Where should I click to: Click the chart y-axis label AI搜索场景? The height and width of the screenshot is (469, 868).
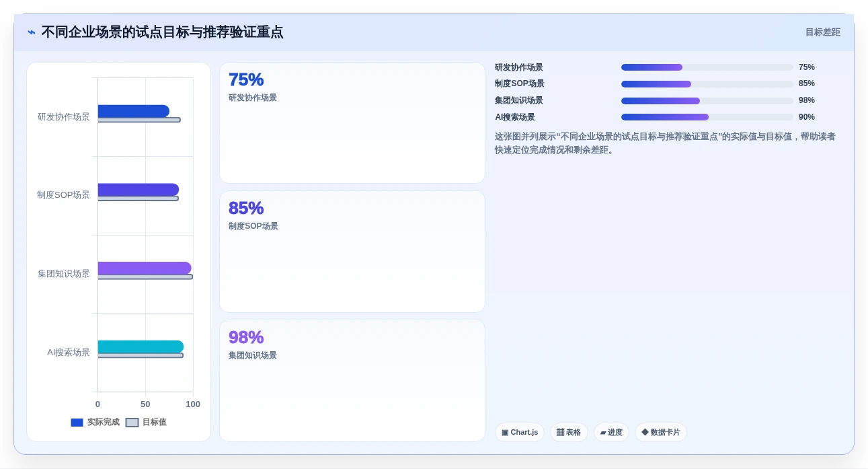pyautogui.click(x=69, y=353)
